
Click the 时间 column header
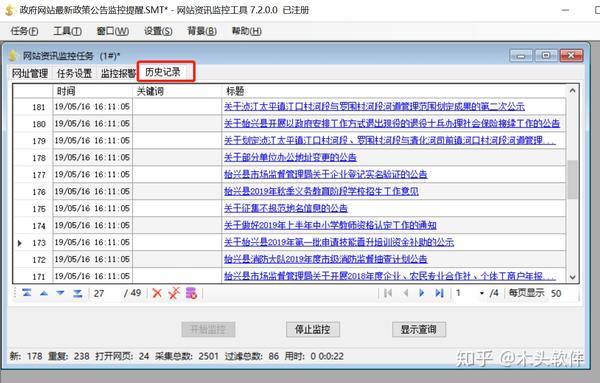(x=92, y=91)
